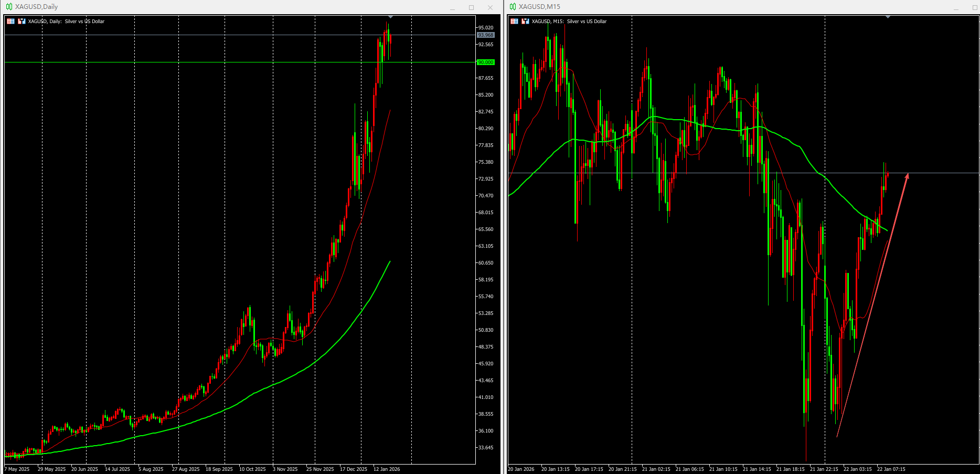Screen dimensions: 980x474
Task: Open One Click Trading panel on M15 chart
Action: click(x=514, y=22)
